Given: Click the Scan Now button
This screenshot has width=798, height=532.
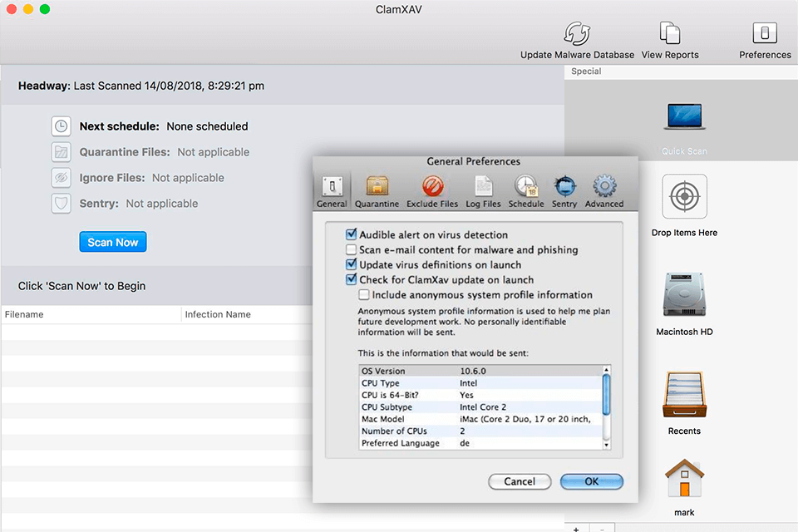Looking at the screenshot, I should click(x=113, y=242).
